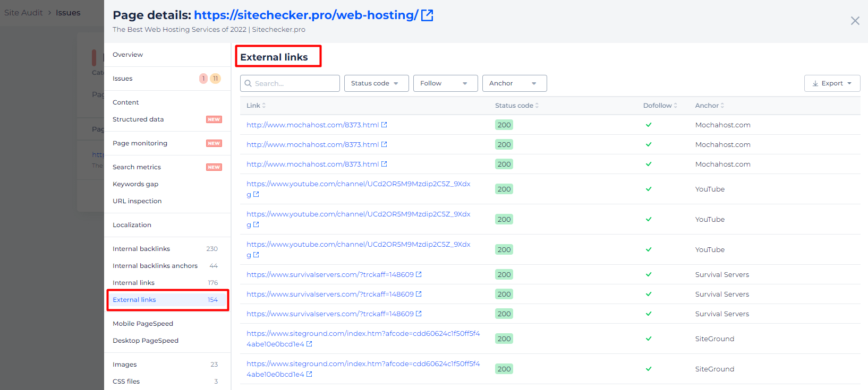Viewport: 868px width, 390px height.
Task: Open page URL via header external-link icon
Action: pos(427,15)
